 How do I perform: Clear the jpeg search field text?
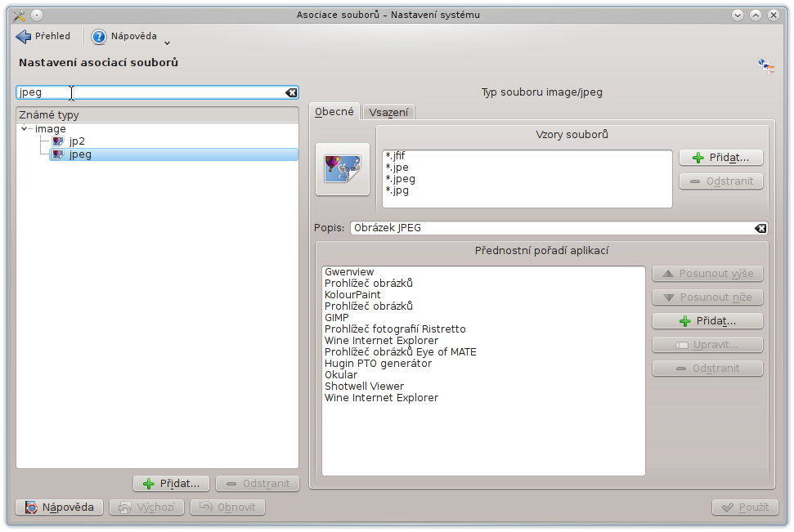coord(291,92)
